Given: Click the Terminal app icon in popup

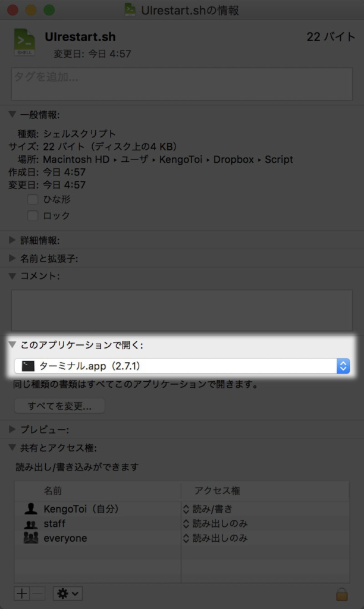Looking at the screenshot, I should [28, 366].
